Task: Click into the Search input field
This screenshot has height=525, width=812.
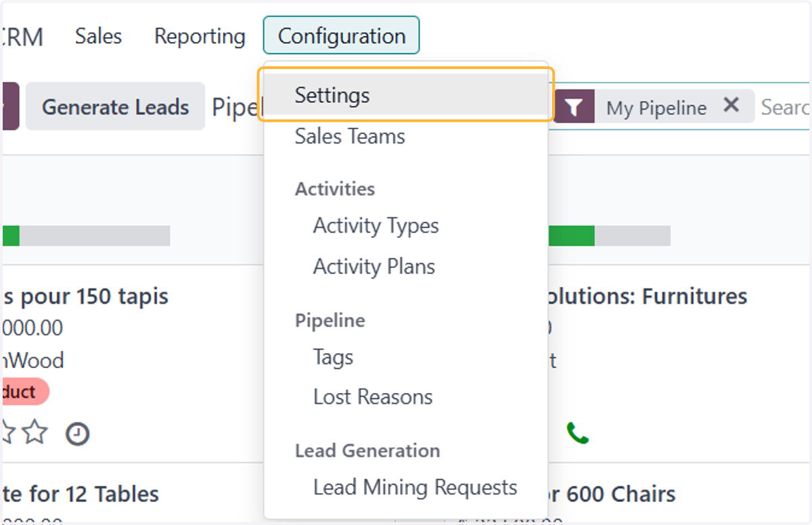Action: coord(784,107)
